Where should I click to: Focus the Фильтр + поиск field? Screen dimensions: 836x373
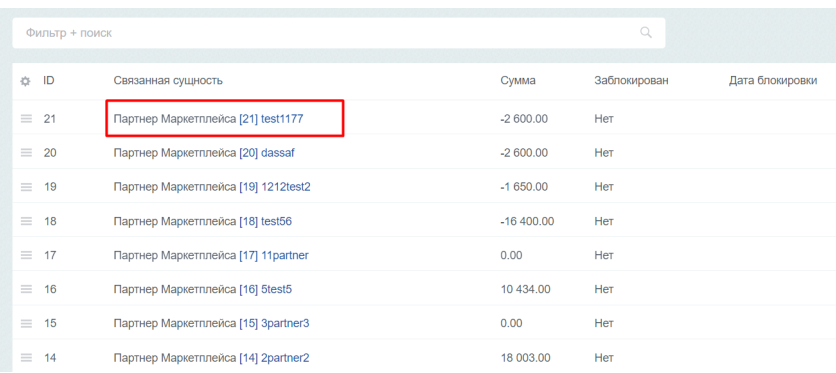pos(339,33)
